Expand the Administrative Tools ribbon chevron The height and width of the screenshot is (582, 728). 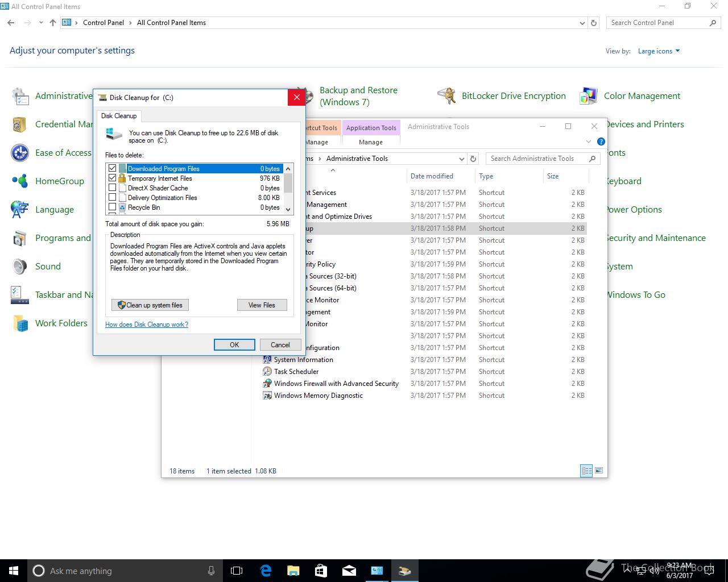pos(589,142)
